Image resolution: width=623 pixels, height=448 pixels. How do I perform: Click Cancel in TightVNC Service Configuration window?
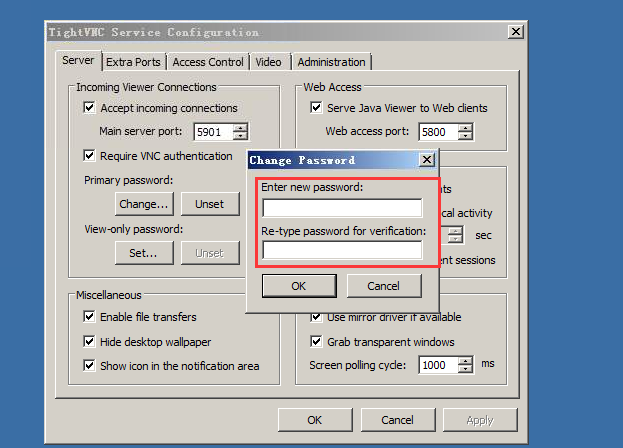click(398, 420)
